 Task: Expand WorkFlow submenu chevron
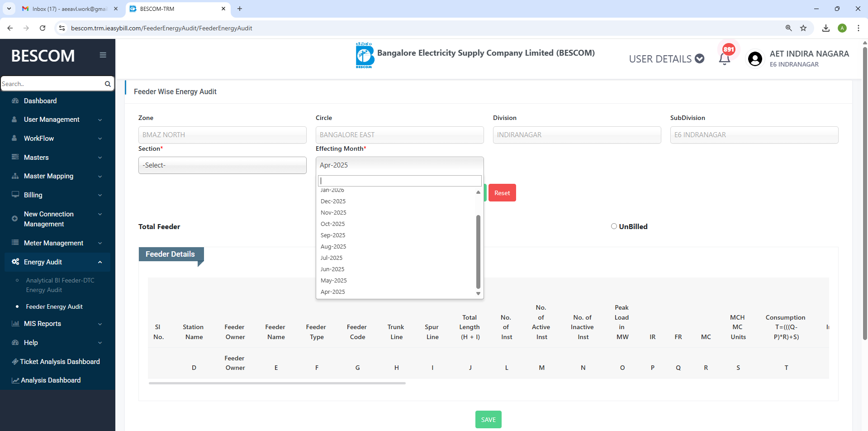(x=100, y=139)
